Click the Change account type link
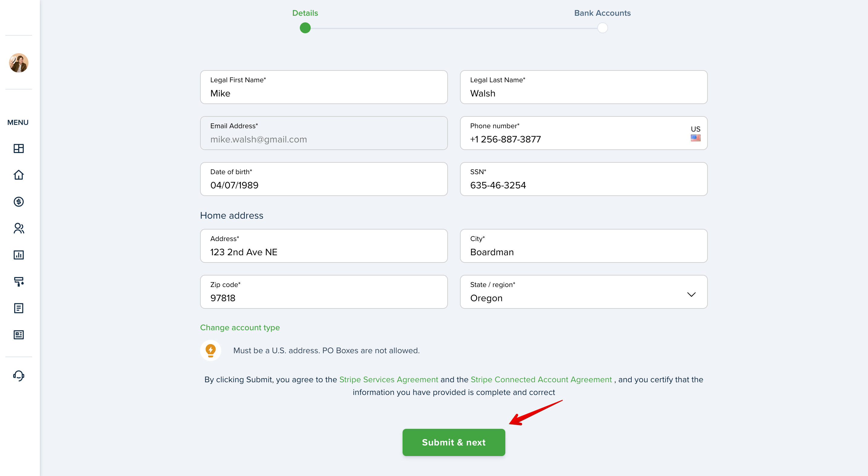This screenshot has width=868, height=476. click(x=240, y=327)
